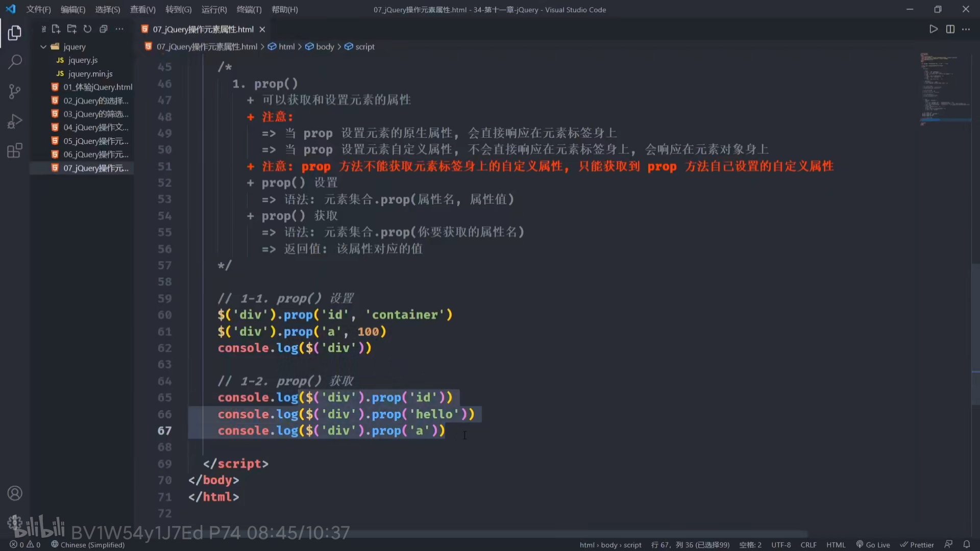Open the 查看(V) menu
980x551 pixels.
pyautogui.click(x=142, y=9)
